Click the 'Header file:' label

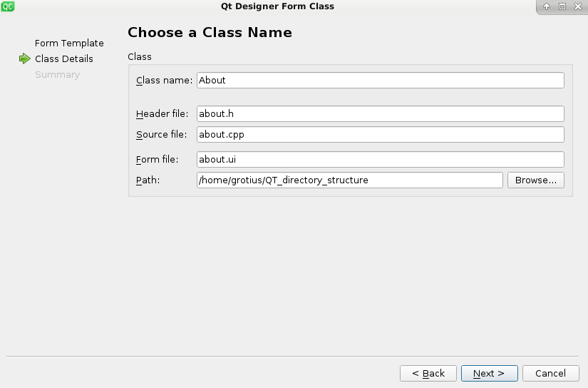pos(163,113)
